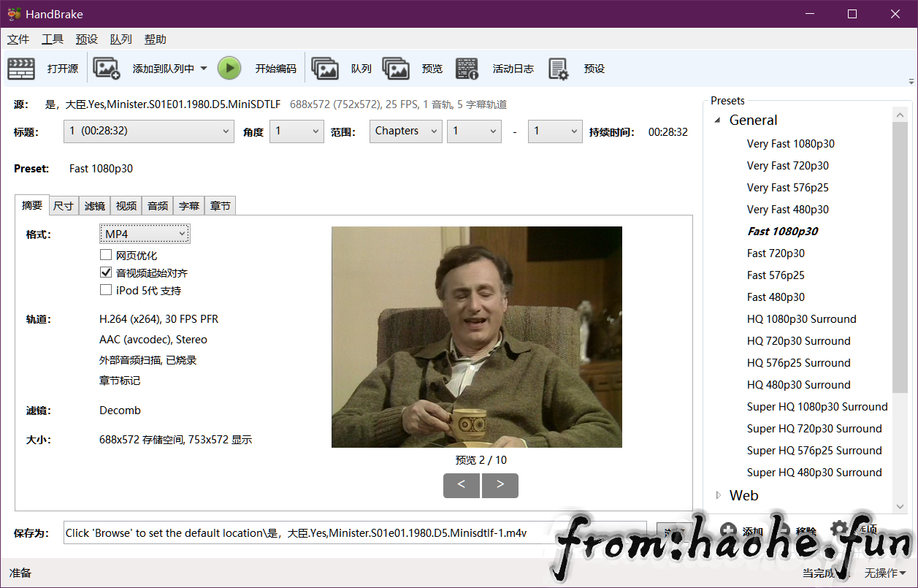Switch to the 滤镜 tab
The image size is (918, 588).
coord(95,206)
